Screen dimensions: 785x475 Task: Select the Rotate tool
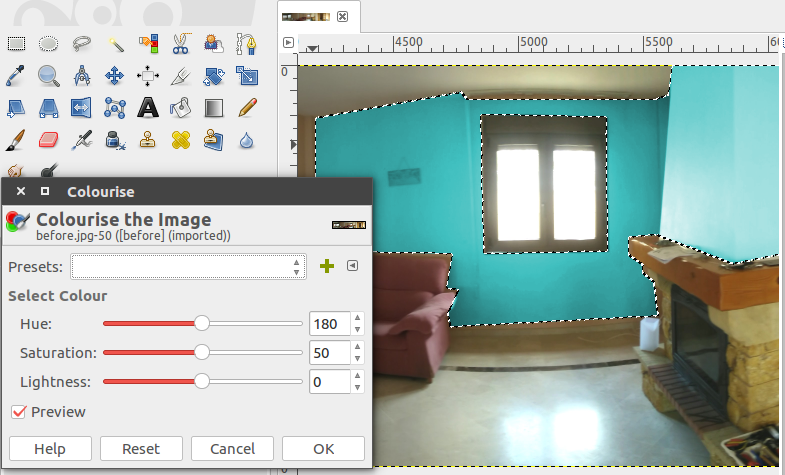pos(214,76)
